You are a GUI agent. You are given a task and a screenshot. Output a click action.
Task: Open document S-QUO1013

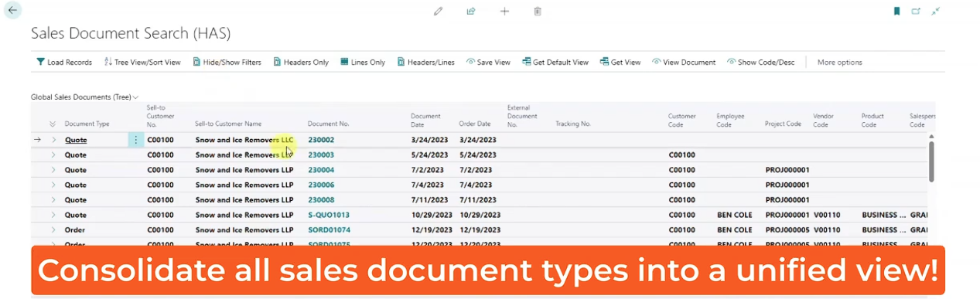point(329,215)
